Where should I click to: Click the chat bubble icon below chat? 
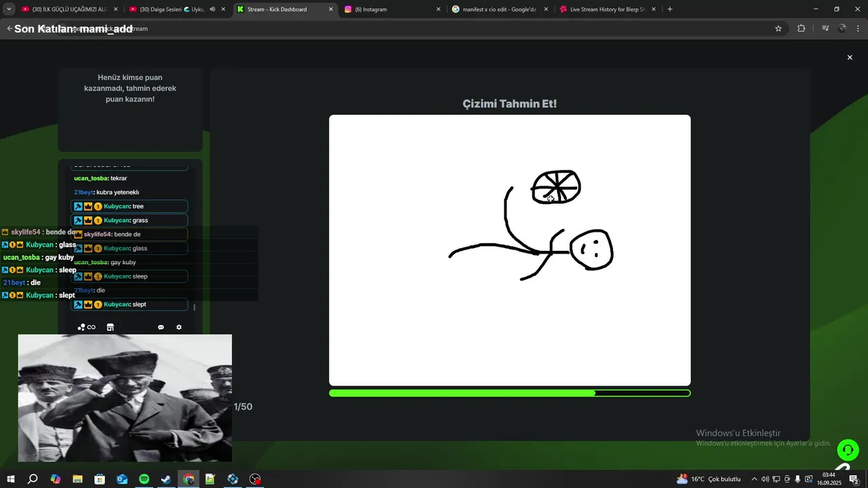161,327
